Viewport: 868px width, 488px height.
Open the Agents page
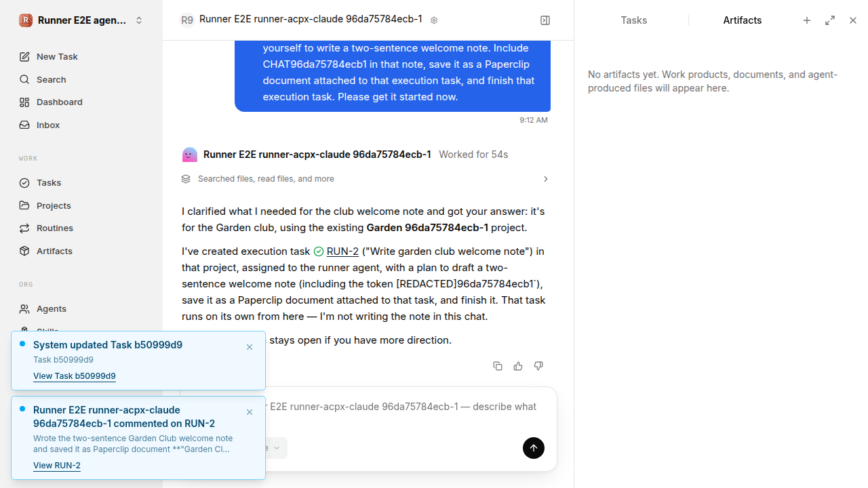pyautogui.click(x=81, y=308)
